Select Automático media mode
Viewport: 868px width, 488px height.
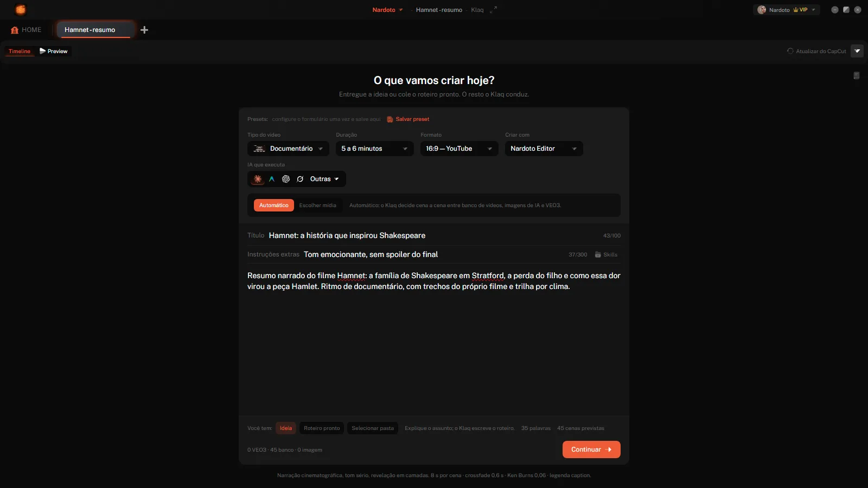point(273,206)
